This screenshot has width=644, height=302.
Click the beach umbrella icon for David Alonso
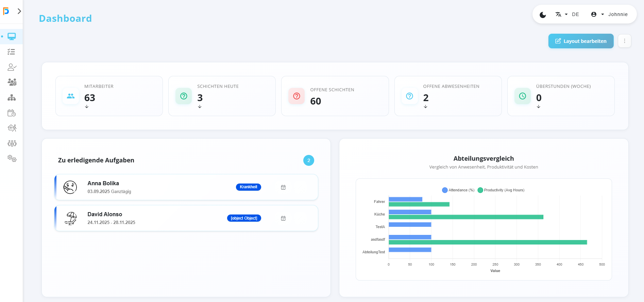click(70, 218)
